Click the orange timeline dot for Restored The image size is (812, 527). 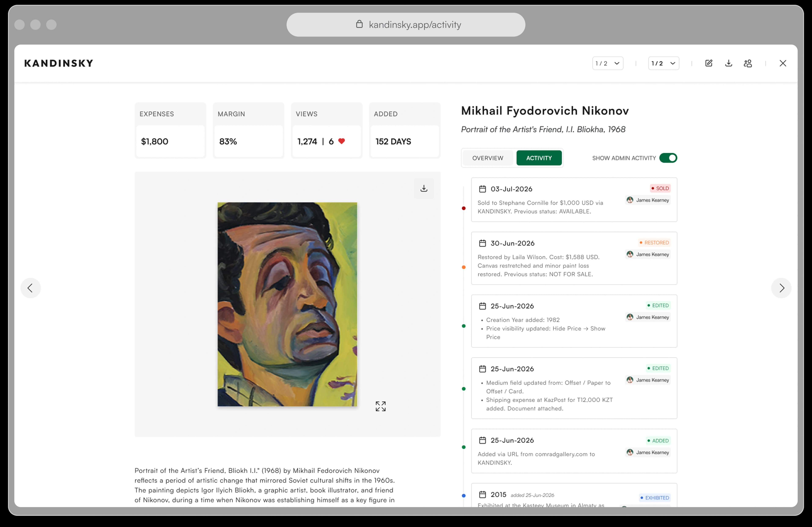coord(463,267)
